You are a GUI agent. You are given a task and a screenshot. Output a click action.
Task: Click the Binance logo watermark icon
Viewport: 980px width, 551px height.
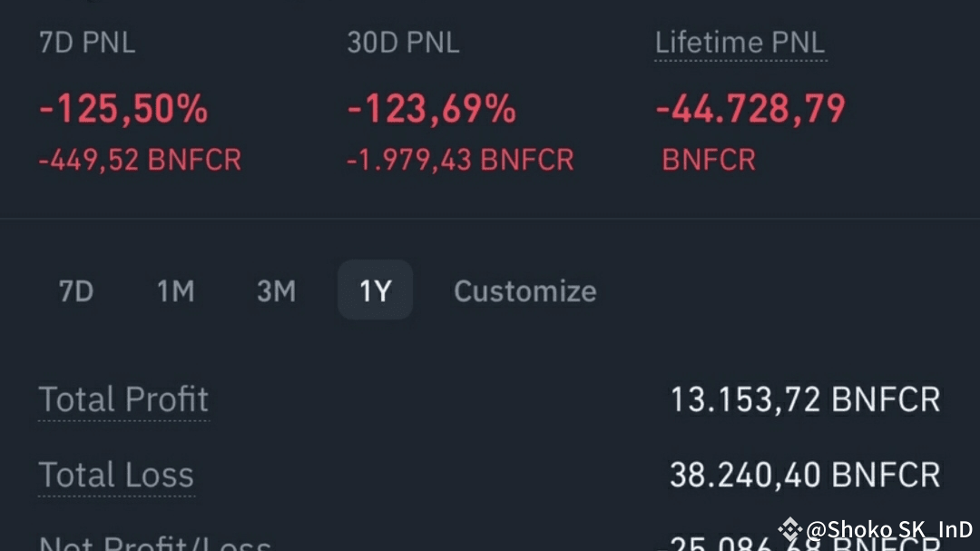pos(789,529)
